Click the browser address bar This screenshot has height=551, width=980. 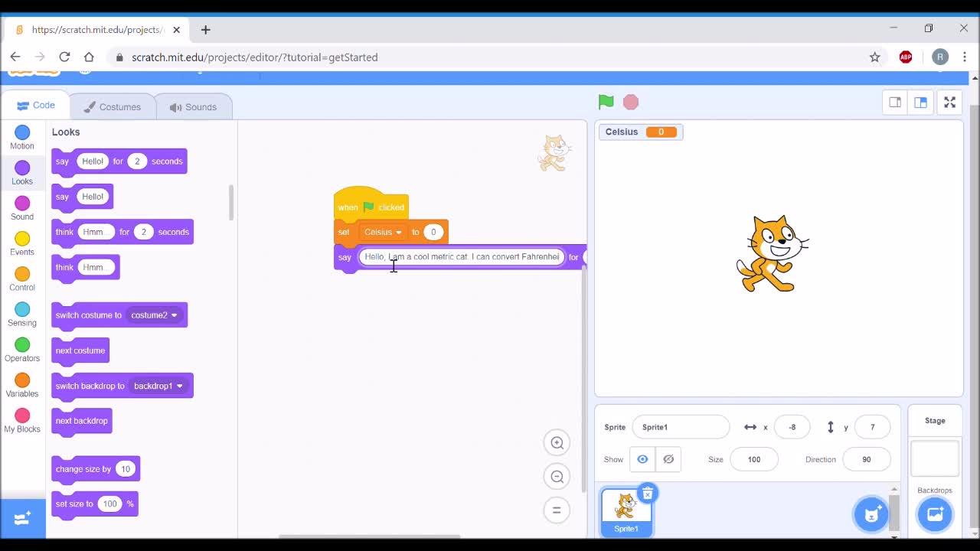(x=490, y=57)
